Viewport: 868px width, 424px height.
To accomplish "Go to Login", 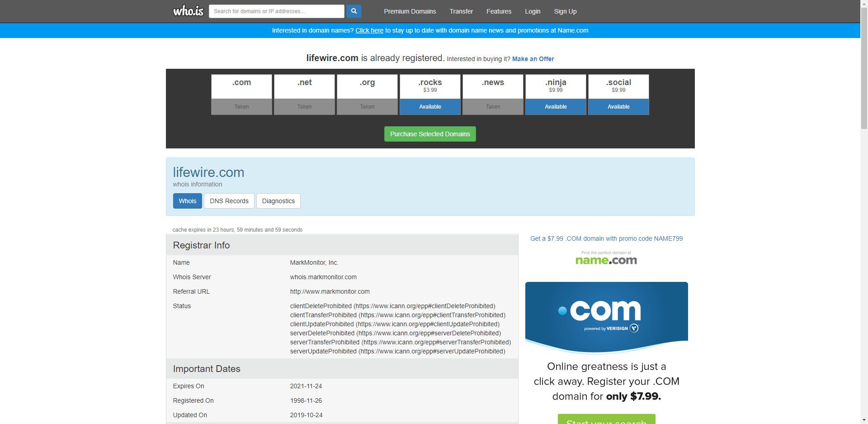I will [533, 11].
